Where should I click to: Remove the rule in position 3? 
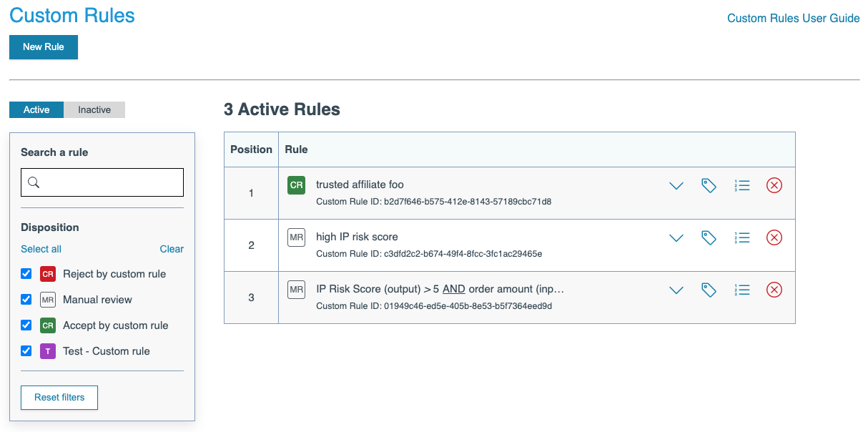(x=774, y=290)
